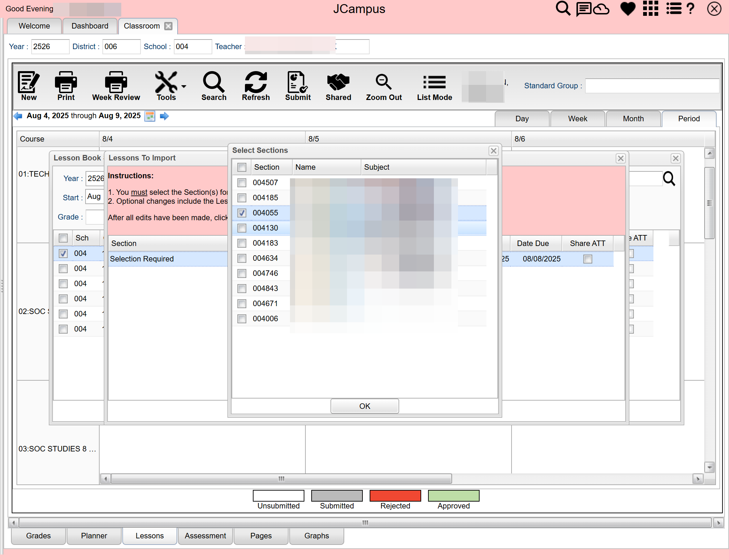Check section 004006 checkbox
The image size is (729, 560).
pos(242,319)
